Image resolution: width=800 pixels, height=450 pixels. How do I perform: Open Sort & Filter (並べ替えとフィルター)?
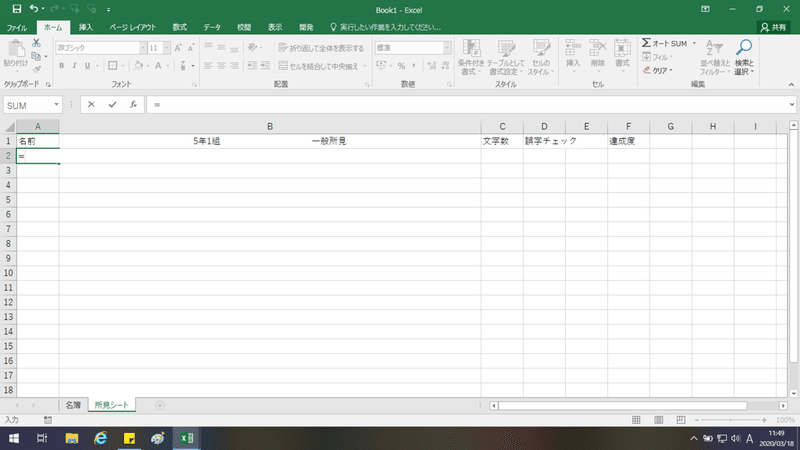715,57
